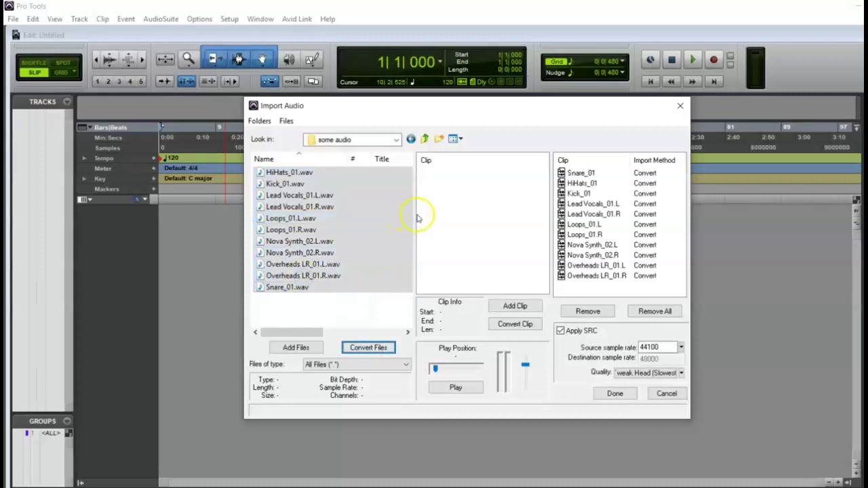Open the Tracks list popup menu
Screen dimensions: 868x488
66,102
